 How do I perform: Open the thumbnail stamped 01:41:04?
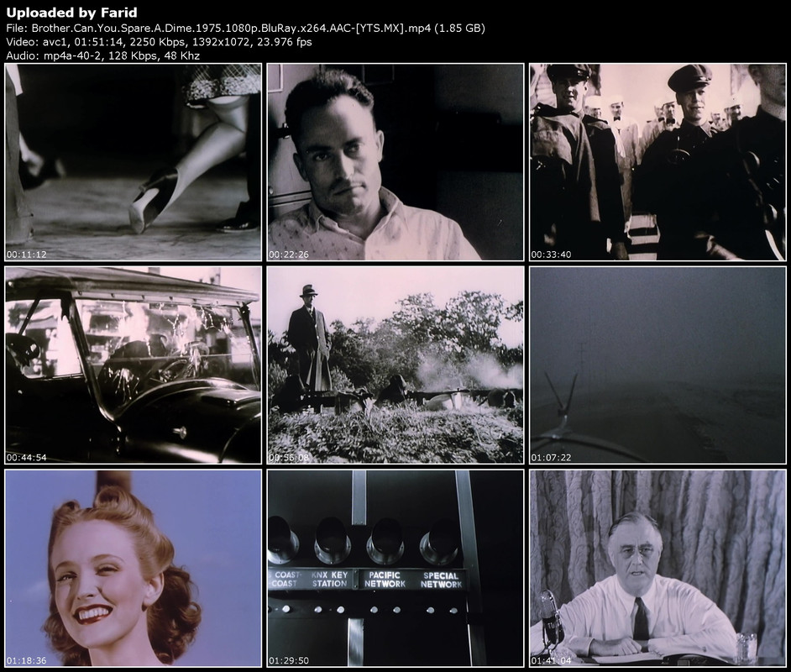tap(657, 569)
